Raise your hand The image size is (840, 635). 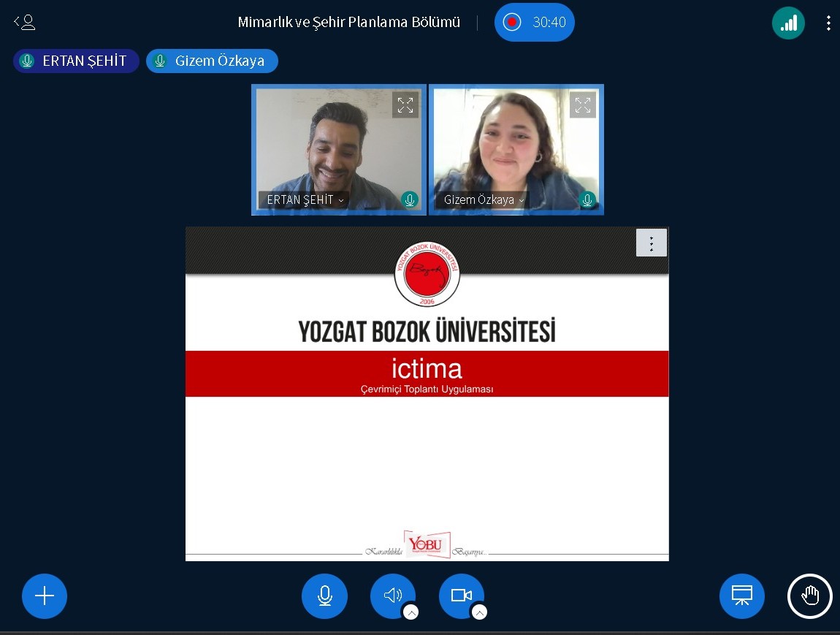(x=809, y=596)
